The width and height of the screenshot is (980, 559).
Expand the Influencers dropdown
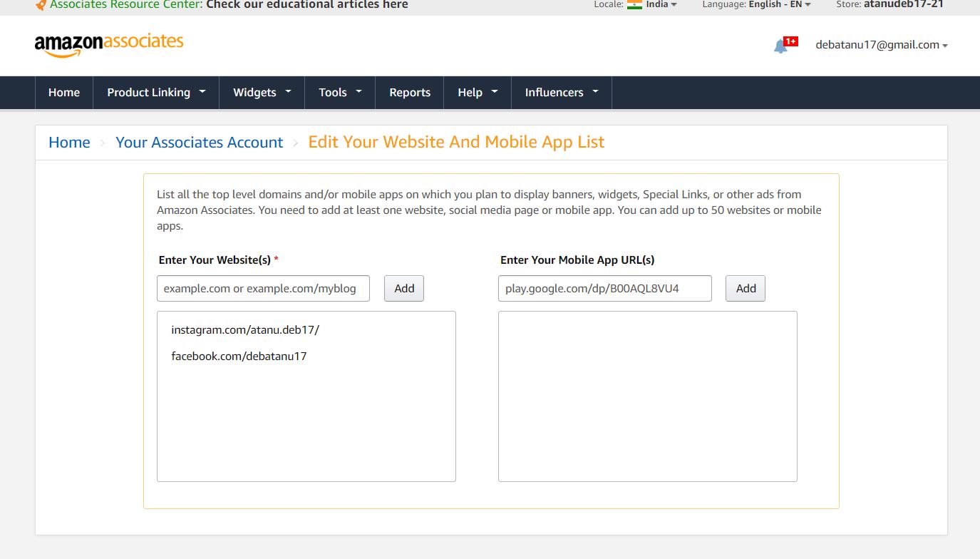pyautogui.click(x=561, y=92)
